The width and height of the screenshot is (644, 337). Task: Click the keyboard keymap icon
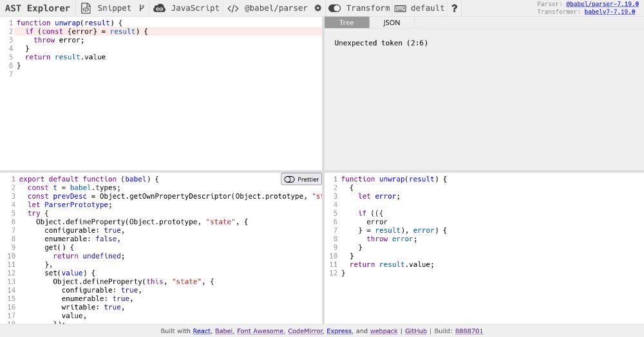(x=400, y=8)
